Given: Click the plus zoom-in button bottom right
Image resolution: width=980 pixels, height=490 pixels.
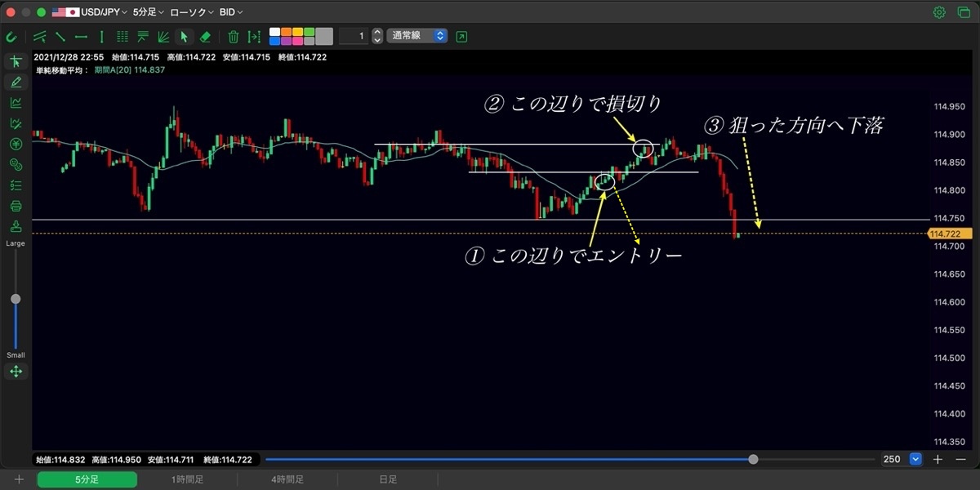Looking at the screenshot, I should pos(938,460).
